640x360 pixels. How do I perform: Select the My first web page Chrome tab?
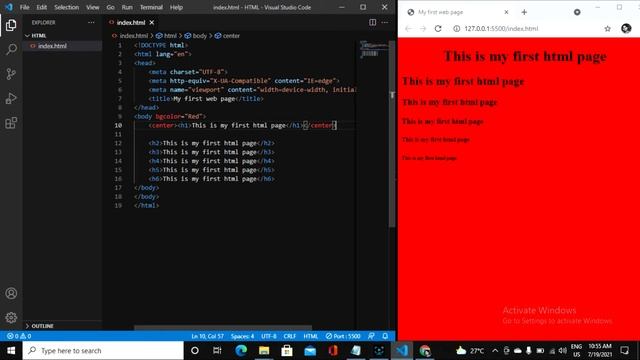(457, 12)
